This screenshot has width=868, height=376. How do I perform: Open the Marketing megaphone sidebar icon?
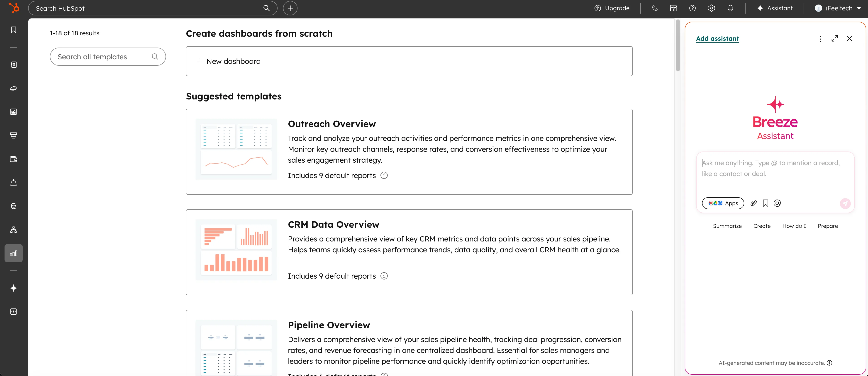point(13,88)
